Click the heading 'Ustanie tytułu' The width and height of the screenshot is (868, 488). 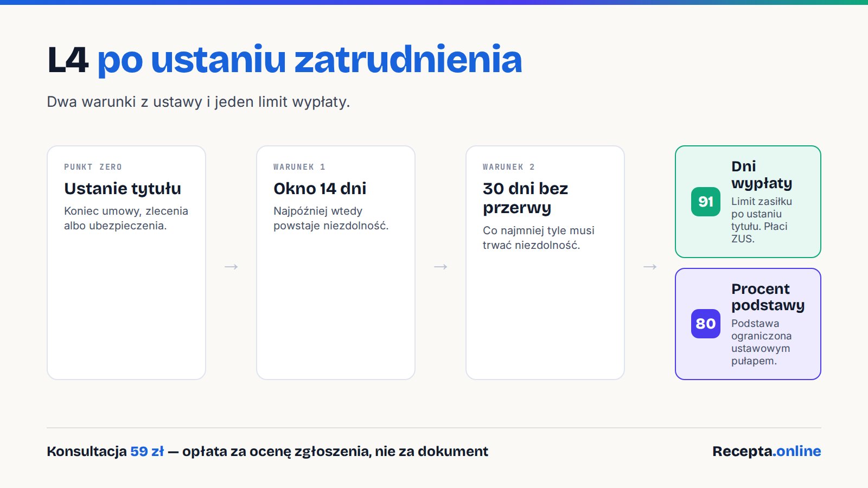123,189
